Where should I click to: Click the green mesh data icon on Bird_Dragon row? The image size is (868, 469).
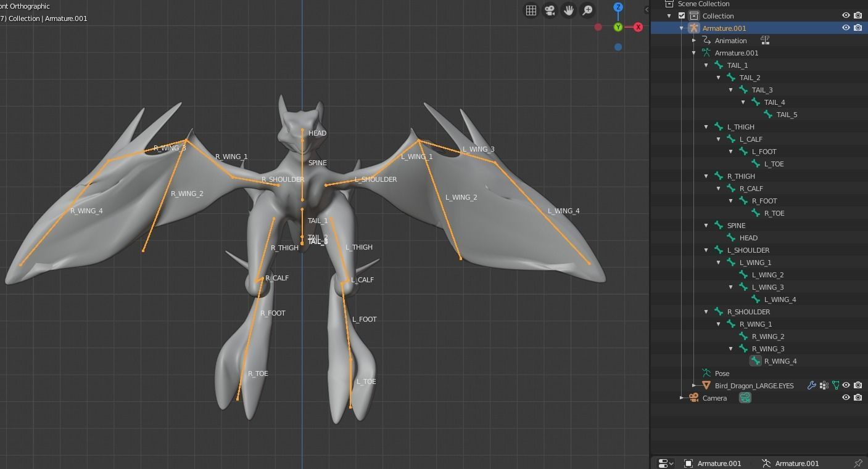pos(835,386)
